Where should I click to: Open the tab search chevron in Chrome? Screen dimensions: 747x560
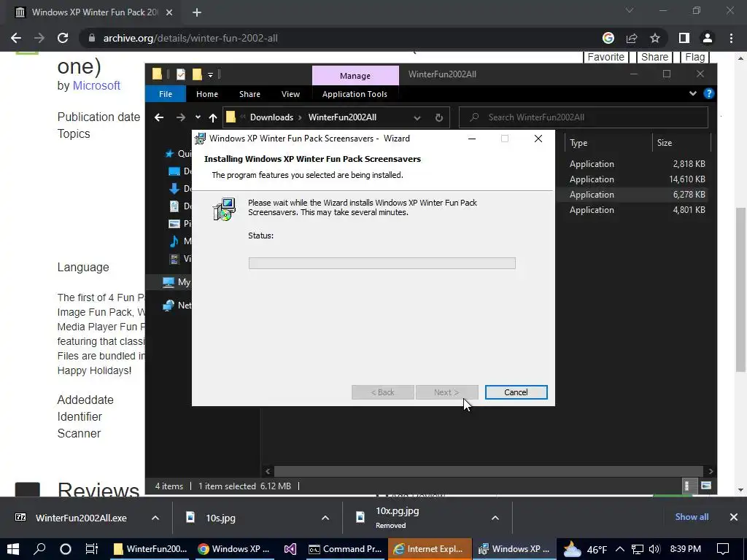point(630,10)
